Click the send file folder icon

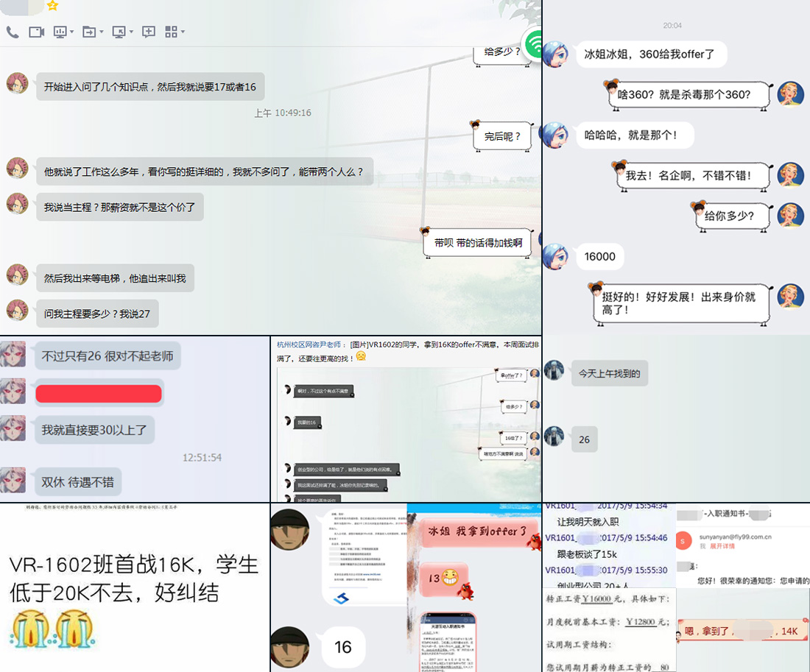coord(88,32)
